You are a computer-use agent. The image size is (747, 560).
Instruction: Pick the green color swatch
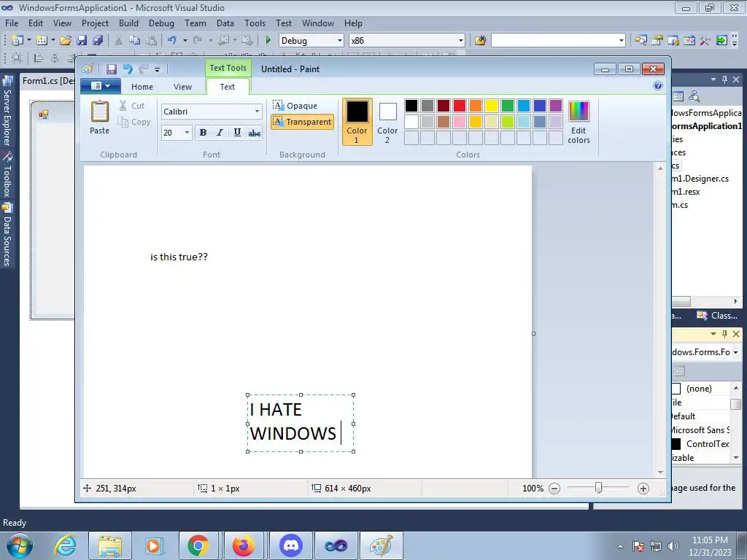click(508, 105)
